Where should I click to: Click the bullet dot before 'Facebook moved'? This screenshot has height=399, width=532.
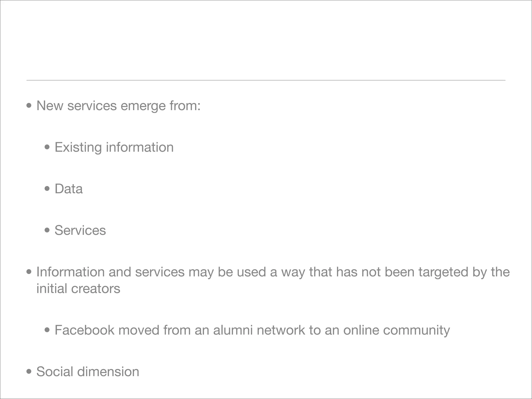(47, 330)
